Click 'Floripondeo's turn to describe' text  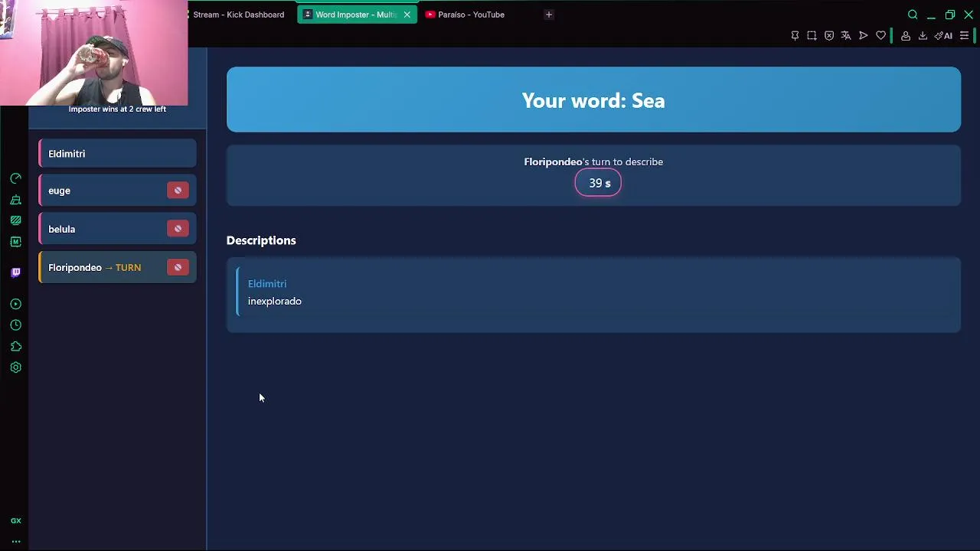593,161
